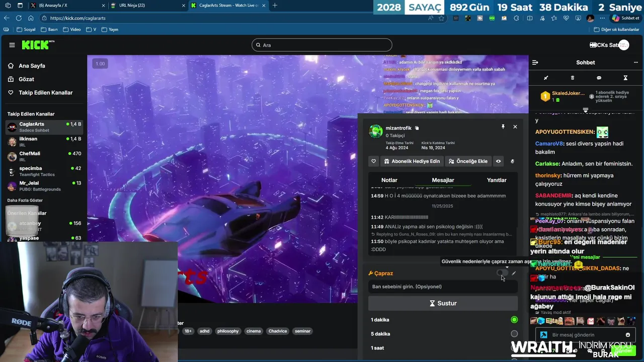
Task: Click the seminar stream tag
Action: (302, 331)
